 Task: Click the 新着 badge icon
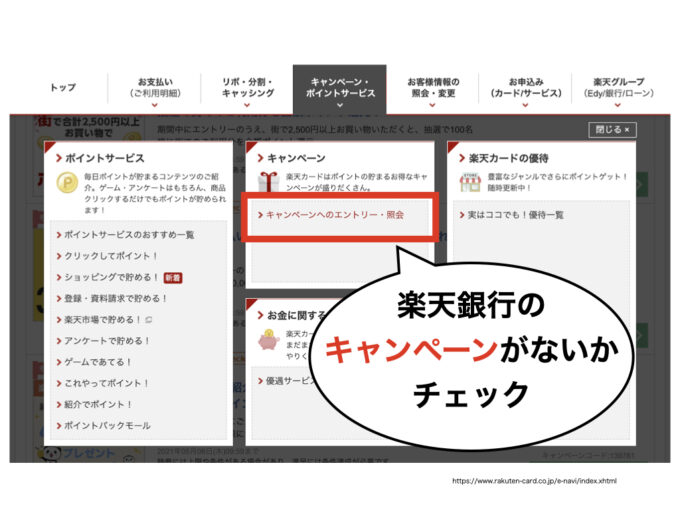pyautogui.click(x=173, y=278)
